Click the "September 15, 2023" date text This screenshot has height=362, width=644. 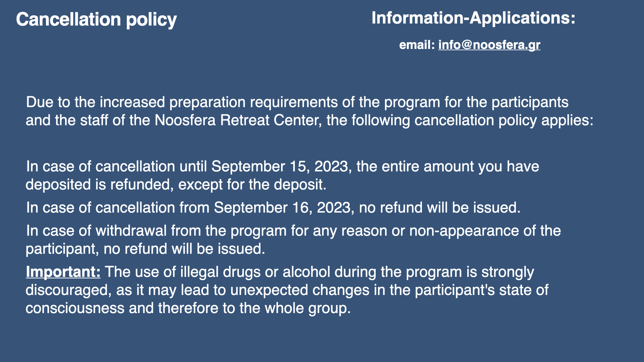pos(279,167)
